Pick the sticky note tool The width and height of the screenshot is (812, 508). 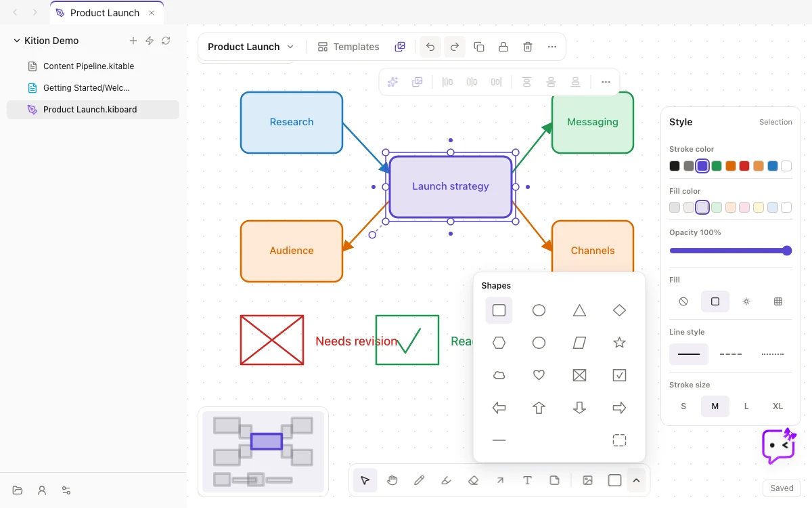point(554,480)
